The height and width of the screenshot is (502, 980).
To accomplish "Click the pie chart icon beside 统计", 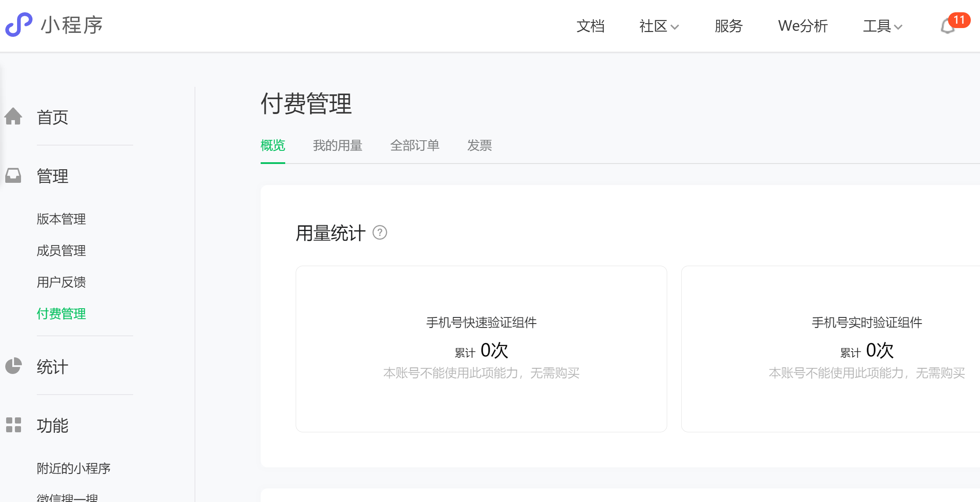I will [x=13, y=366].
